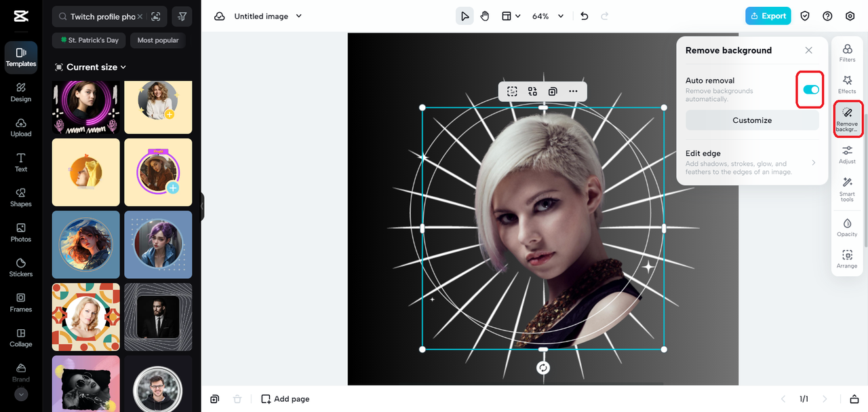This screenshot has width=868, height=412.
Task: Choose the anime girl blue template
Action: pyautogui.click(x=86, y=244)
